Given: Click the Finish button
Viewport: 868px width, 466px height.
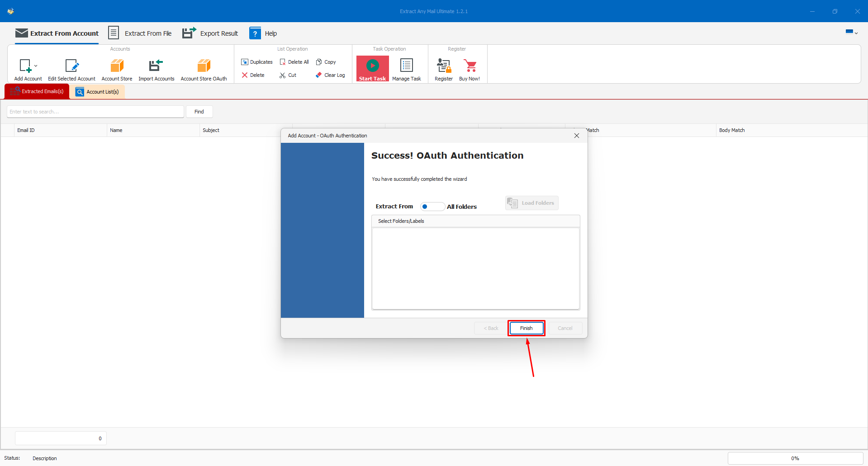Looking at the screenshot, I should 526,328.
